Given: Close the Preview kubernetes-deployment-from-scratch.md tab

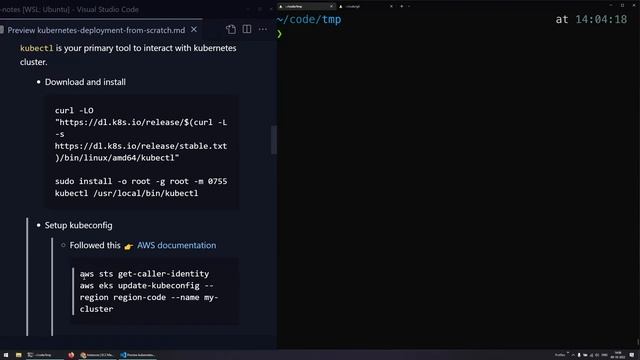Looking at the screenshot, I should coord(194,30).
